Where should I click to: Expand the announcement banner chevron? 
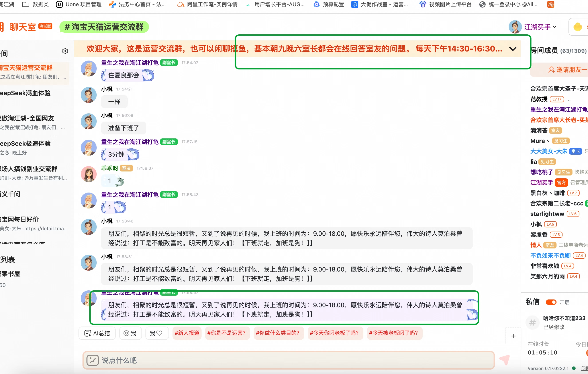click(513, 49)
